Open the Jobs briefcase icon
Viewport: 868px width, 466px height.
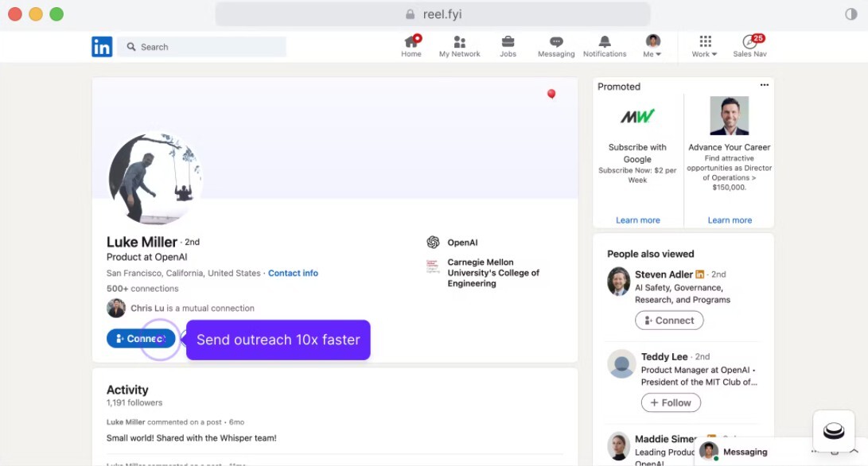coord(508,42)
